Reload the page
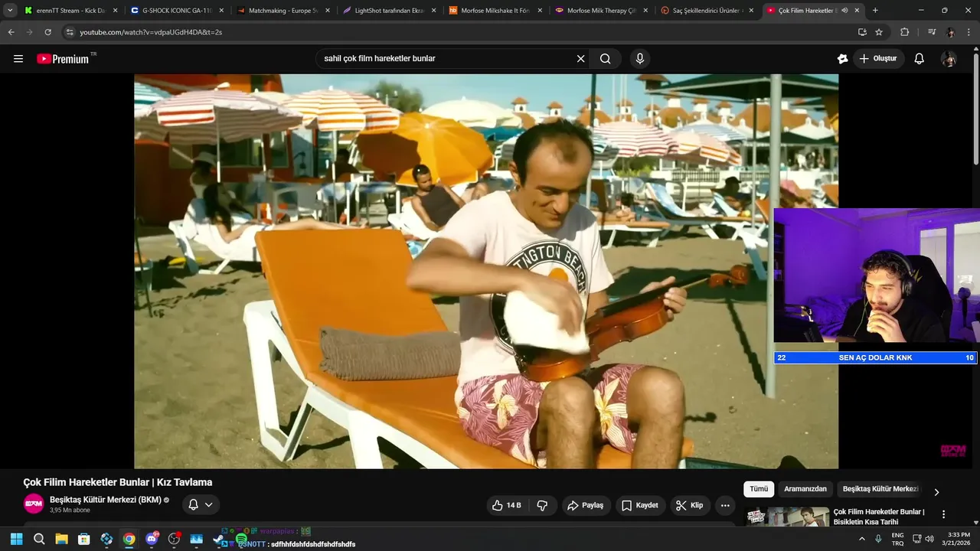The height and width of the screenshot is (551, 980). [47, 32]
